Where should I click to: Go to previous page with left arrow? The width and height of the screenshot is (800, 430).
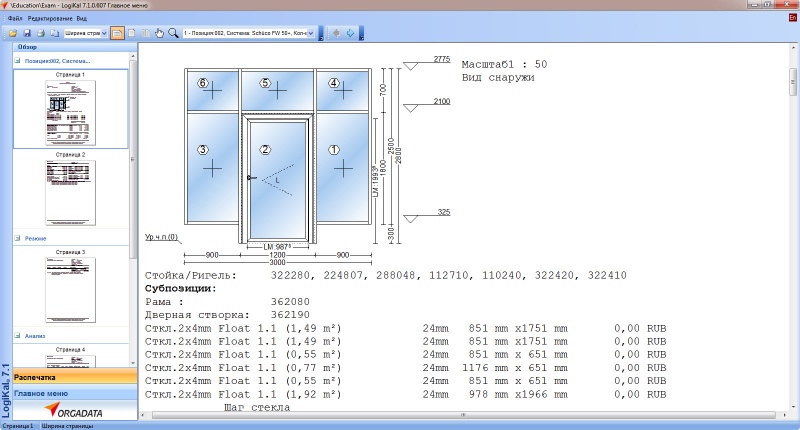click(336, 33)
